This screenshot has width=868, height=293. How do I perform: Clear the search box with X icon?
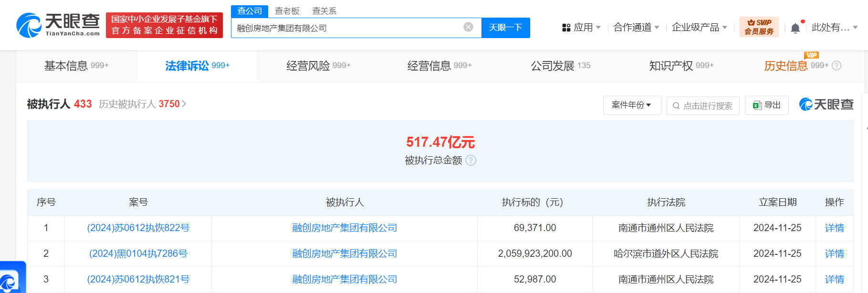click(468, 27)
